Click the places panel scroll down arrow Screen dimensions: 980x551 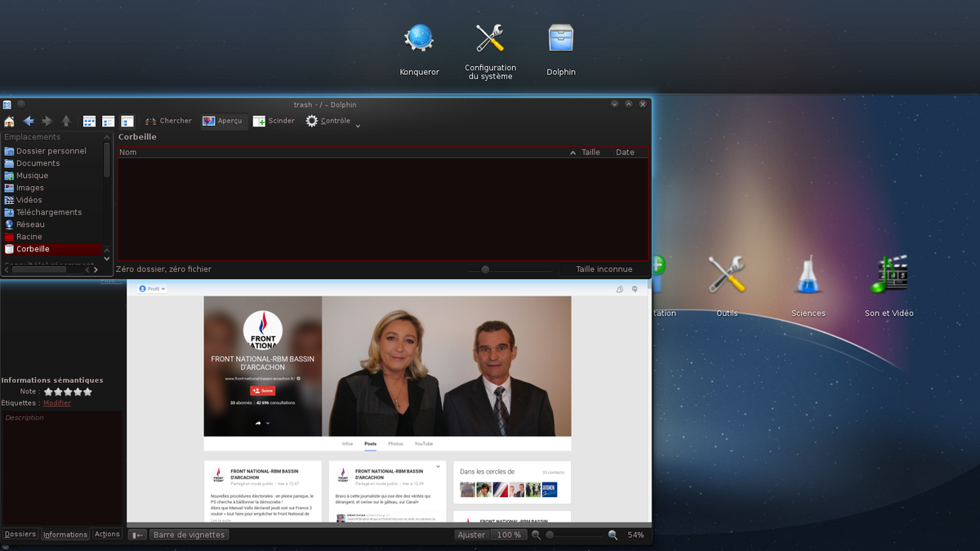pos(107,259)
